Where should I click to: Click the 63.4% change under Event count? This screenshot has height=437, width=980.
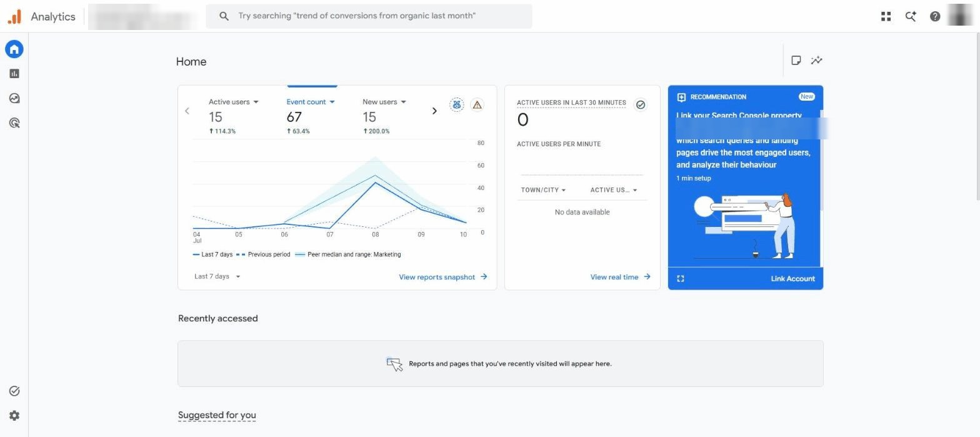tap(298, 131)
